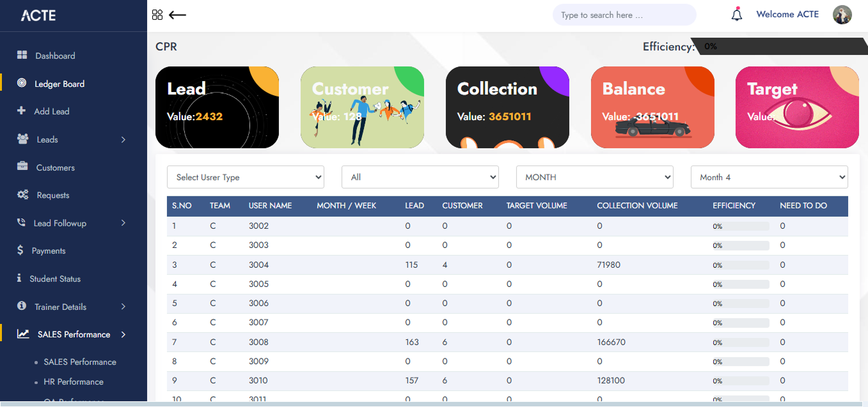Open the All filter dropdown
The height and width of the screenshot is (407, 868).
coord(420,177)
